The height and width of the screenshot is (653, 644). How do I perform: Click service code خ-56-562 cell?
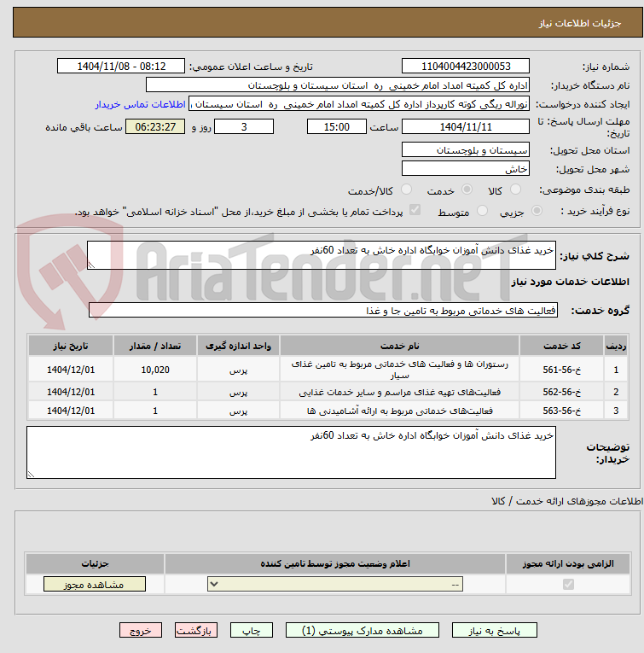click(x=561, y=392)
